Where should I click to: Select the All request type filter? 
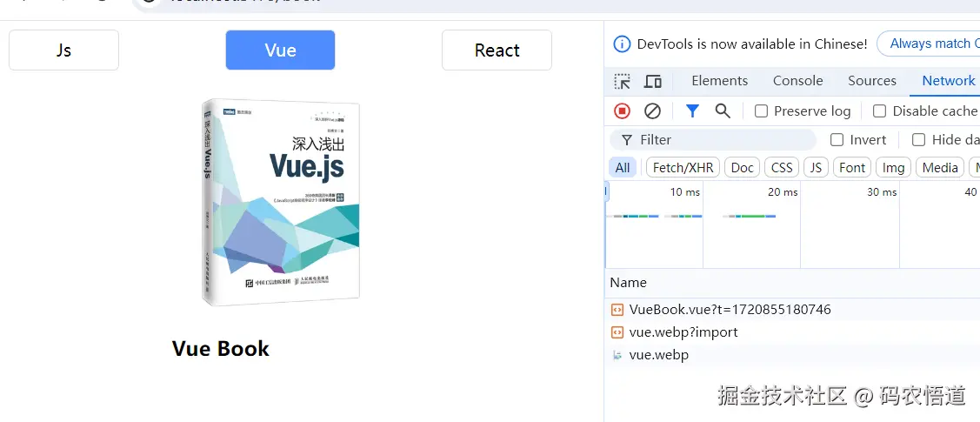tap(623, 168)
